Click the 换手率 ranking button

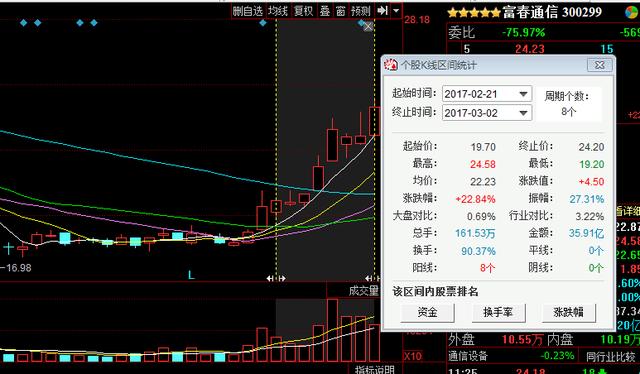[498, 312]
